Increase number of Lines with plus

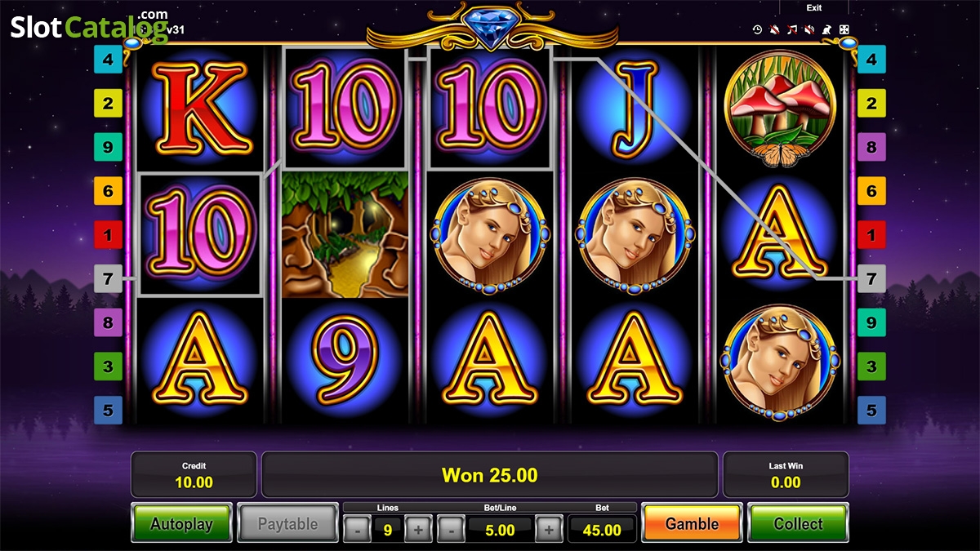coord(418,530)
